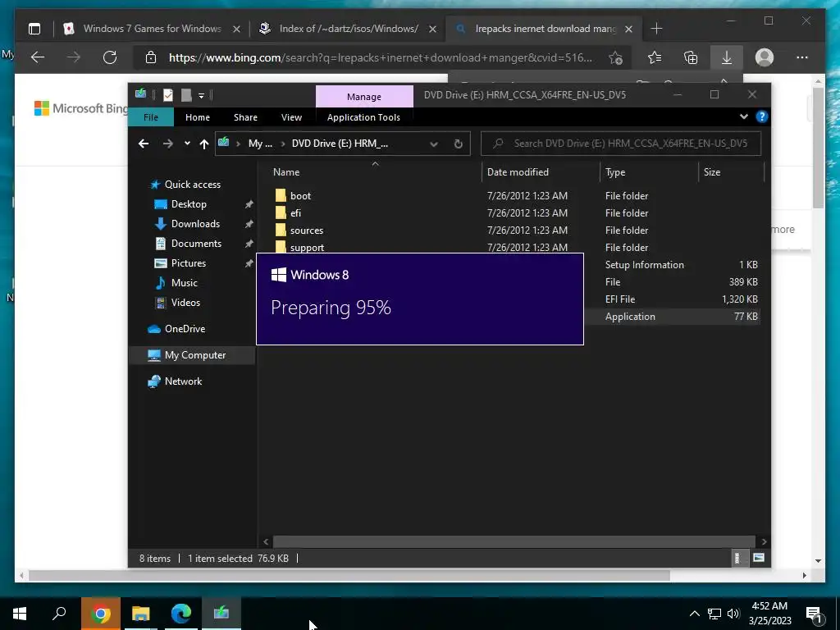840x630 pixels.
Task: Select Quick access in navigation pane
Action: (192, 185)
